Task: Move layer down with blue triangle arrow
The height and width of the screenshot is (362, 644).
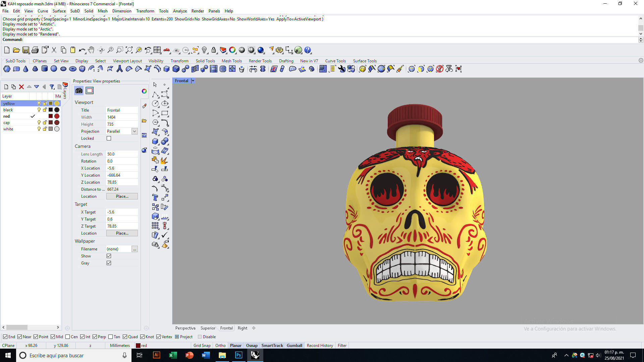Action: (37, 87)
